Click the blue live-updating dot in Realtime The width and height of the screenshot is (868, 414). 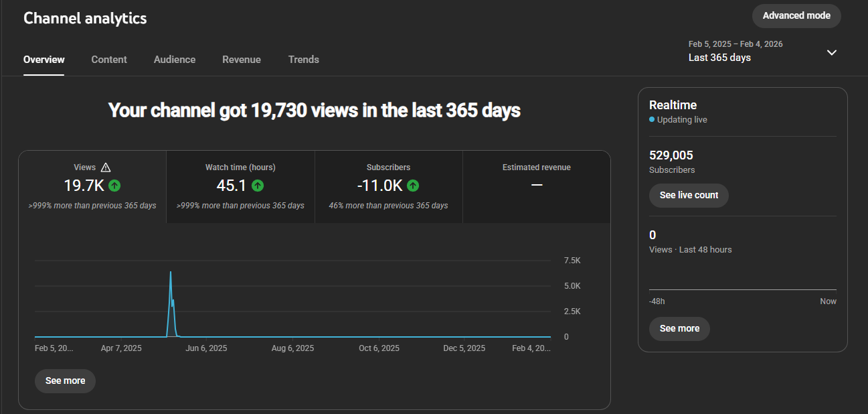pos(652,120)
